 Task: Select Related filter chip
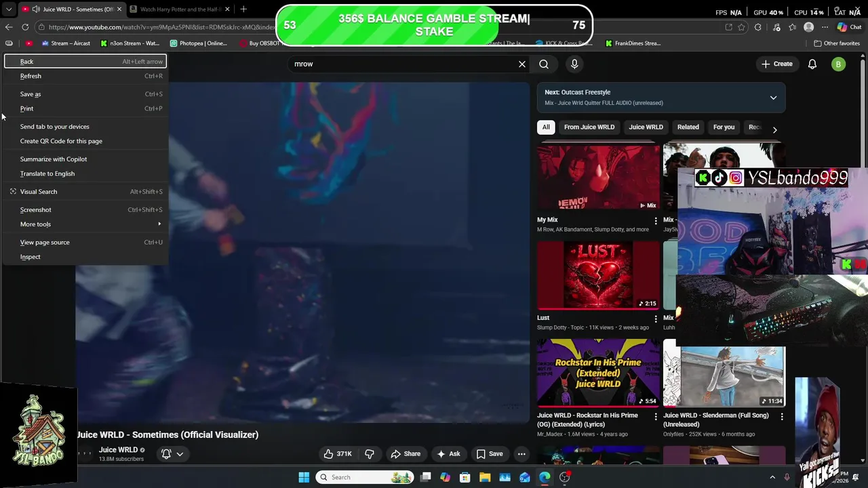pos(688,127)
